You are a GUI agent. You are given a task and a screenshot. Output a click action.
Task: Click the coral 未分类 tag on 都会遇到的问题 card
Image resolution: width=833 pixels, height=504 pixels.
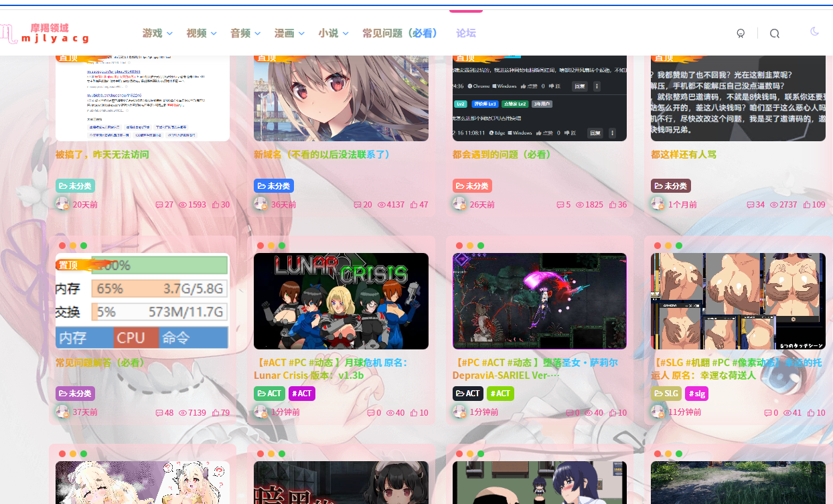pos(472,186)
